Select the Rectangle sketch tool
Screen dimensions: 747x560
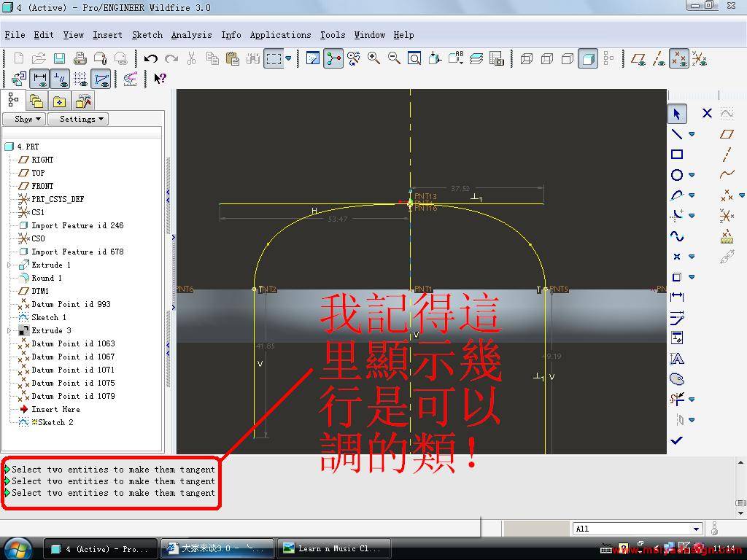[x=676, y=155]
